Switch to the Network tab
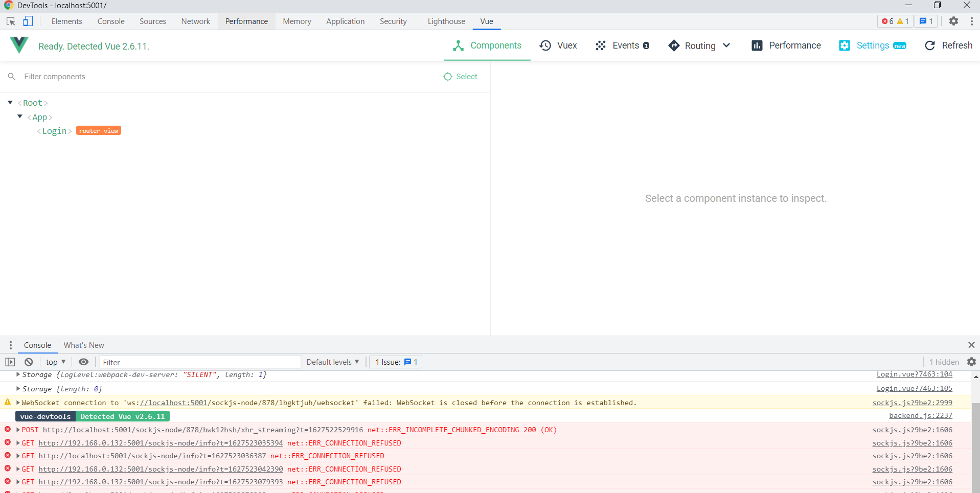The width and height of the screenshot is (980, 493). click(x=195, y=21)
